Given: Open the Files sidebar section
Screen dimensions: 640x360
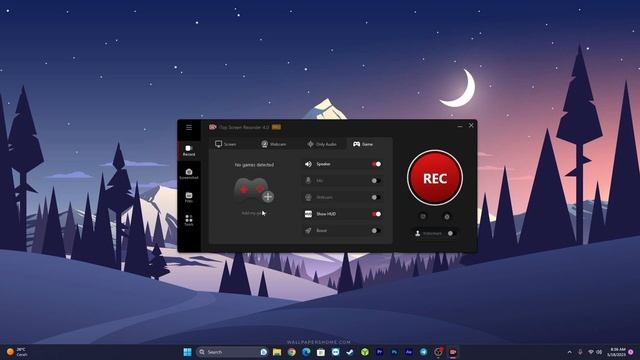Looking at the screenshot, I should click(x=189, y=198).
